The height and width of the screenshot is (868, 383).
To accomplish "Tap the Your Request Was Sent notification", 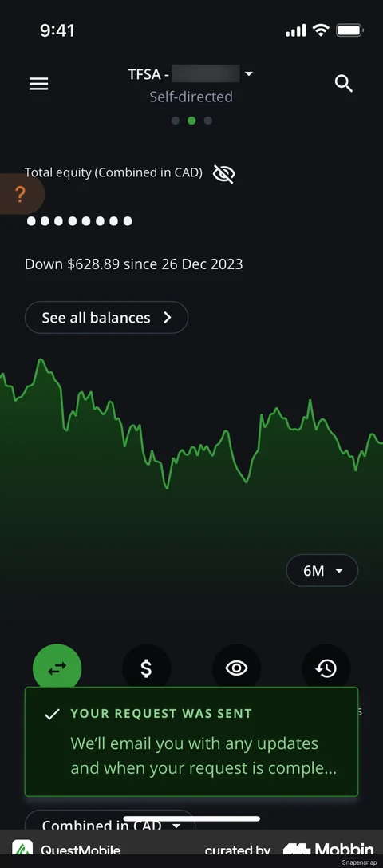I will pyautogui.click(x=191, y=742).
